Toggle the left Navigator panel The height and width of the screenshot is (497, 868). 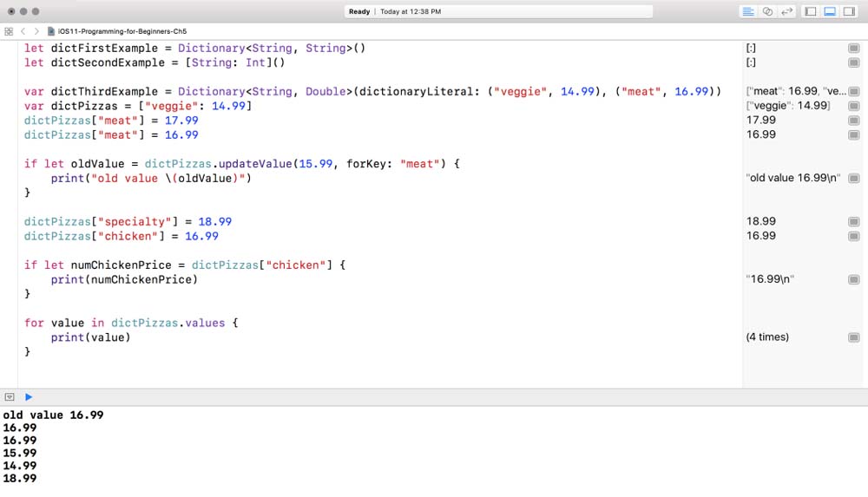(x=811, y=11)
